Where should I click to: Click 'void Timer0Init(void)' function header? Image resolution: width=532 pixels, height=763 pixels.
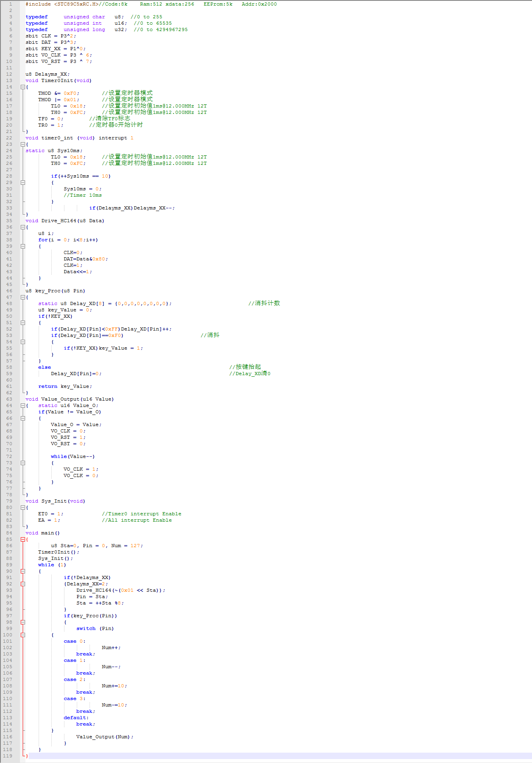pyautogui.click(x=58, y=80)
